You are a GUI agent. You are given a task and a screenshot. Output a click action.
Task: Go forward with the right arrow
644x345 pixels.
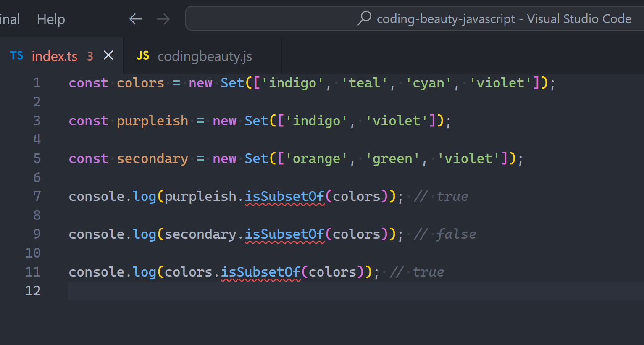[163, 19]
